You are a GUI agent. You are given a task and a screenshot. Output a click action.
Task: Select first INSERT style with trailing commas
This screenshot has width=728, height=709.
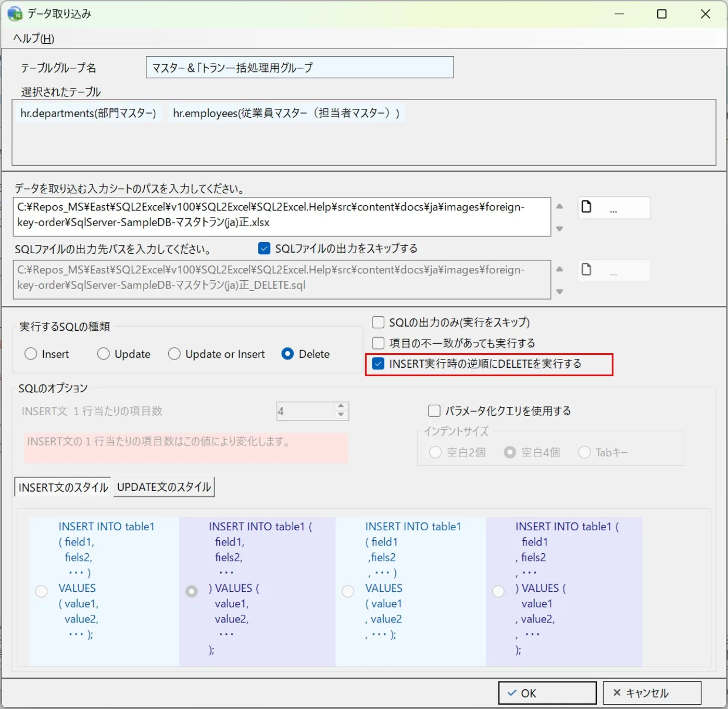tap(41, 591)
